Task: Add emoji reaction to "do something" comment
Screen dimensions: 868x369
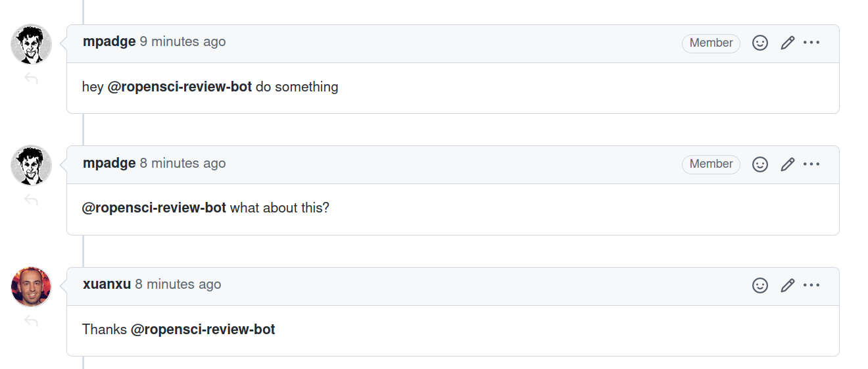Action: pyautogui.click(x=760, y=43)
